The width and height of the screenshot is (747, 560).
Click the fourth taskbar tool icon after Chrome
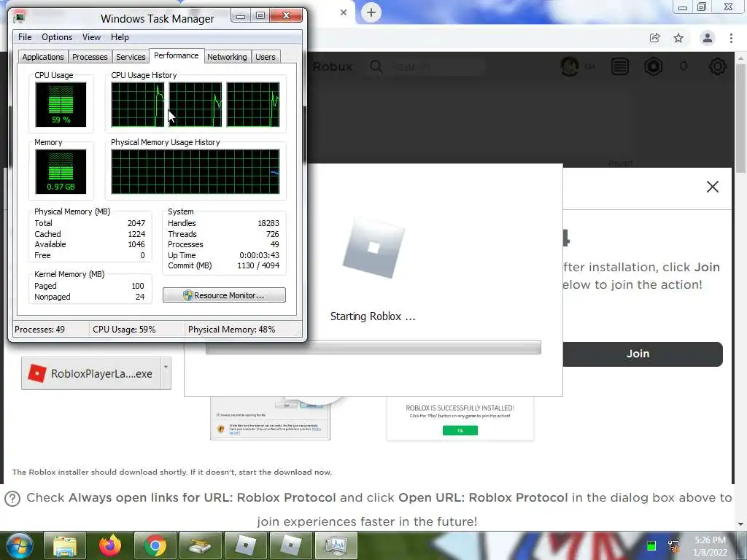pyautogui.click(x=201, y=545)
